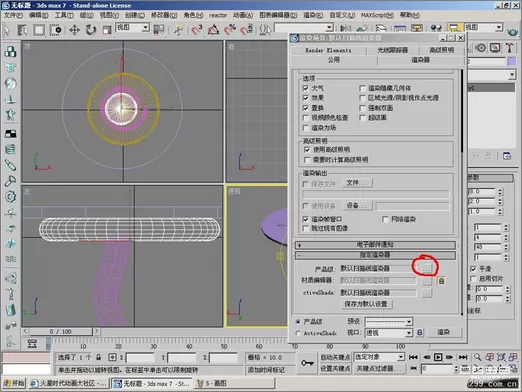Uncheck 使用高级照明 checkbox
The image size is (522, 392).
click(307, 150)
